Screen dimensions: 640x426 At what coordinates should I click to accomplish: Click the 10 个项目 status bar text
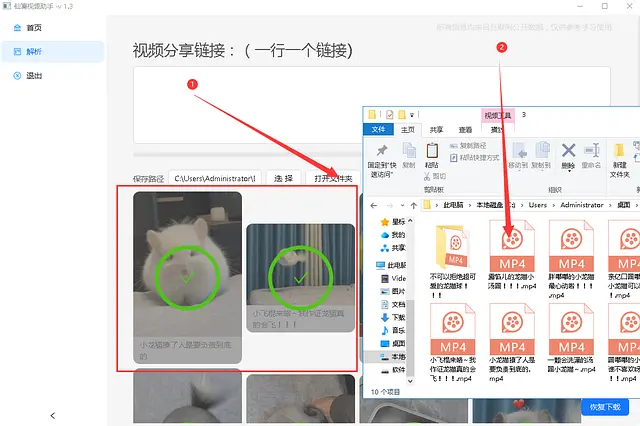pyautogui.click(x=385, y=392)
